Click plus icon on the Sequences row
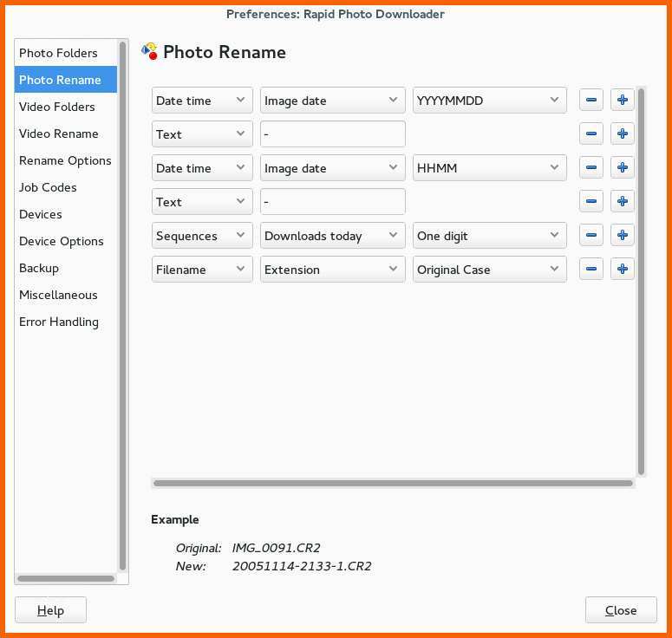The width and height of the screenshot is (672, 638). [622, 236]
